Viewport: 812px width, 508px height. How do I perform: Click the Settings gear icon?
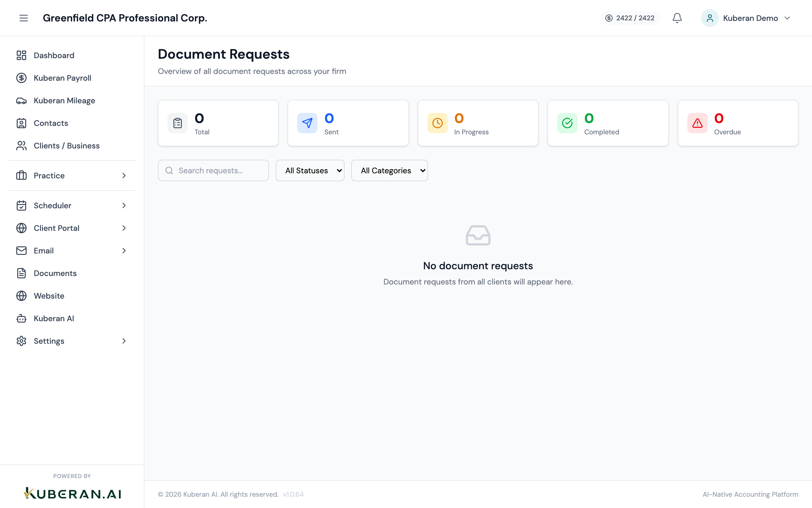coord(21,341)
